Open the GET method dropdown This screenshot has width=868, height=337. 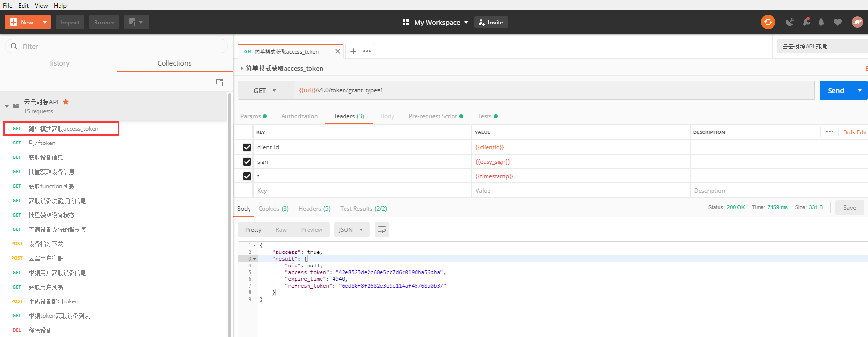(265, 91)
